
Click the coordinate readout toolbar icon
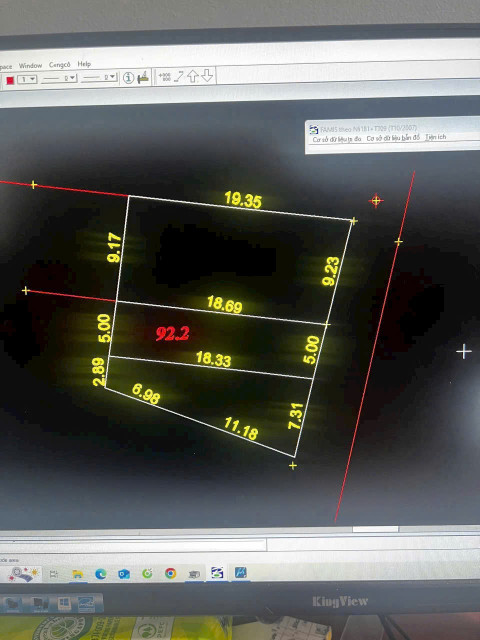click(164, 77)
